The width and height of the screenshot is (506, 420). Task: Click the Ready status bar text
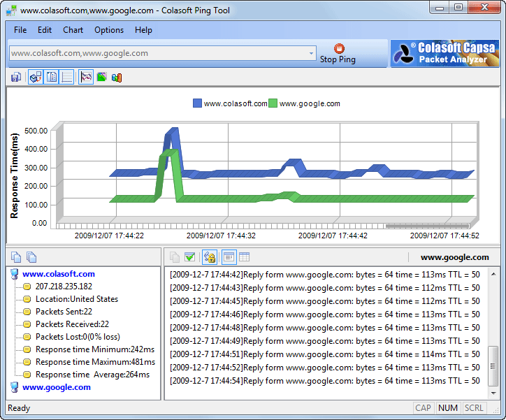(x=19, y=408)
